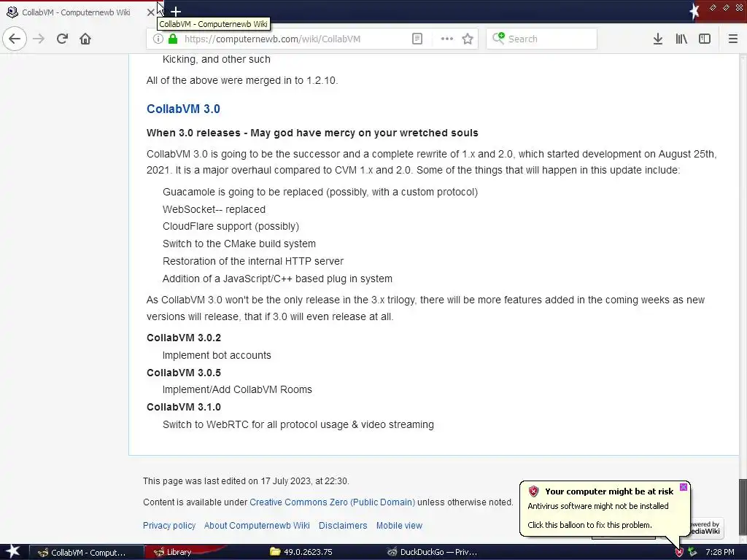Click the red security shield tray icon
747x560 pixels.
coord(679,552)
